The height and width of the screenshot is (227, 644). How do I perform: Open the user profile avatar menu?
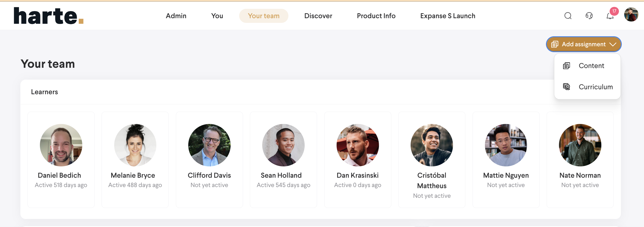point(631,15)
